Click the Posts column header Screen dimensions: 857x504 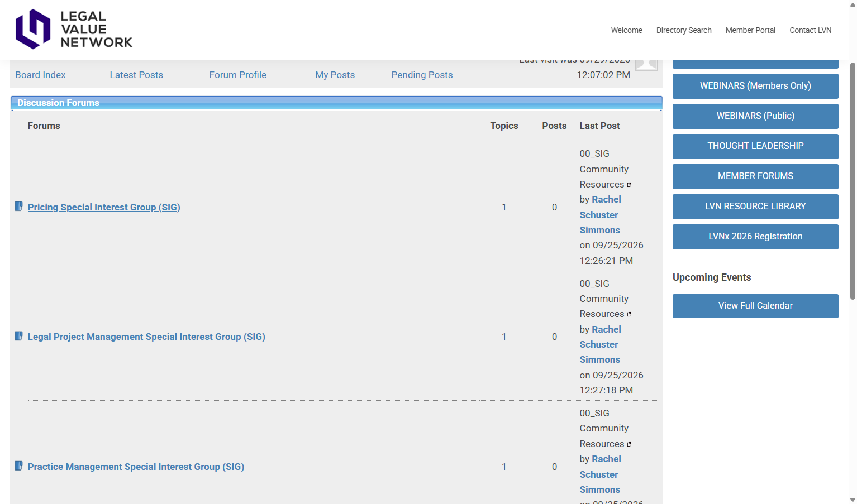tap(554, 126)
